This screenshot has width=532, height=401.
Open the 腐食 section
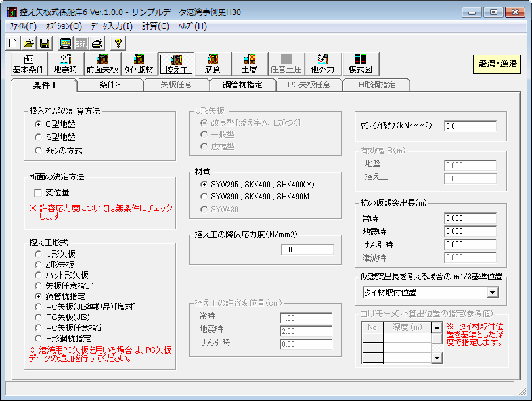tap(213, 64)
